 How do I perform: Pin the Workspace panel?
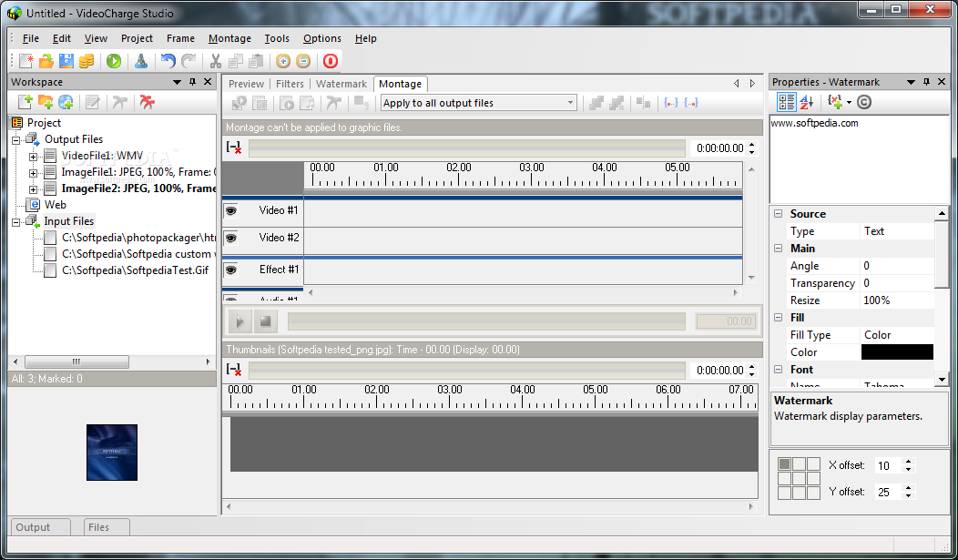(192, 82)
